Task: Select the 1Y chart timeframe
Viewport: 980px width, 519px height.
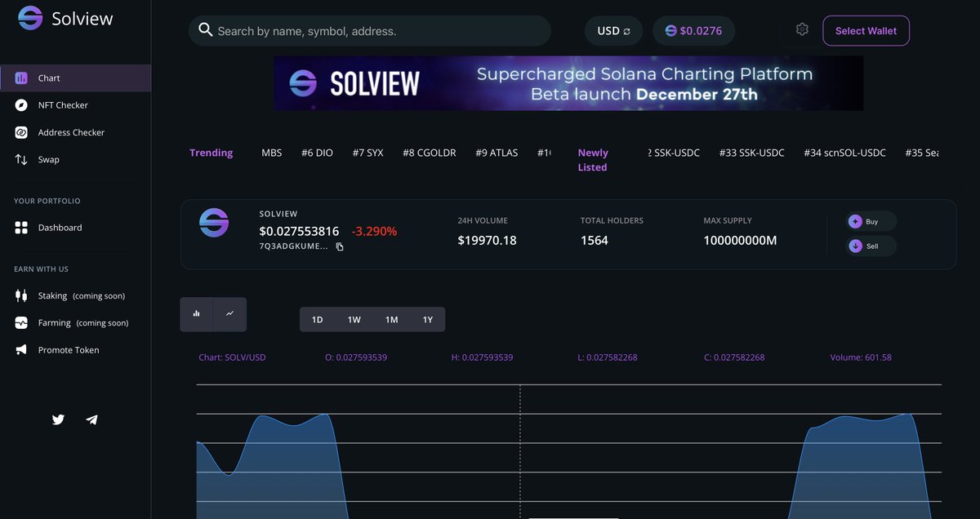Action: pyautogui.click(x=427, y=319)
